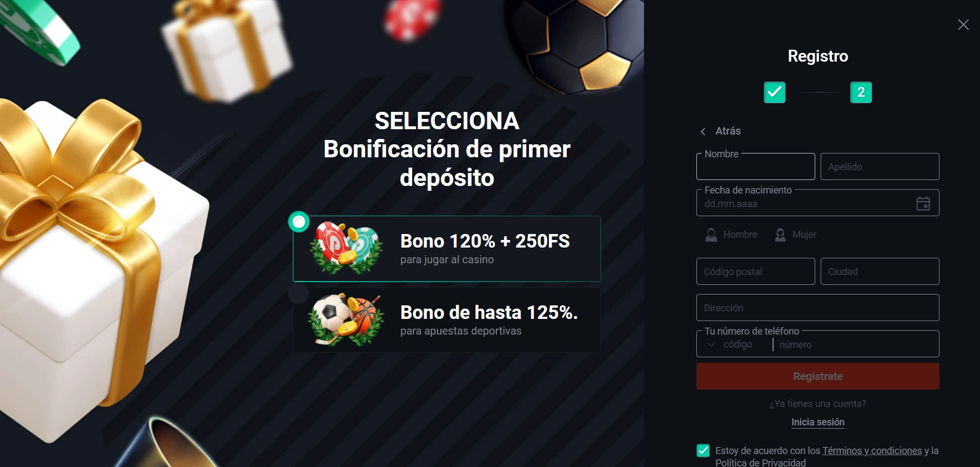This screenshot has width=980, height=467.
Task: Click into the Código postal field
Action: click(755, 271)
